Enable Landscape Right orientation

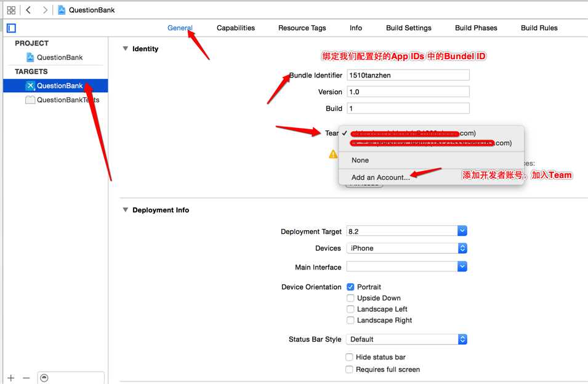click(x=350, y=321)
